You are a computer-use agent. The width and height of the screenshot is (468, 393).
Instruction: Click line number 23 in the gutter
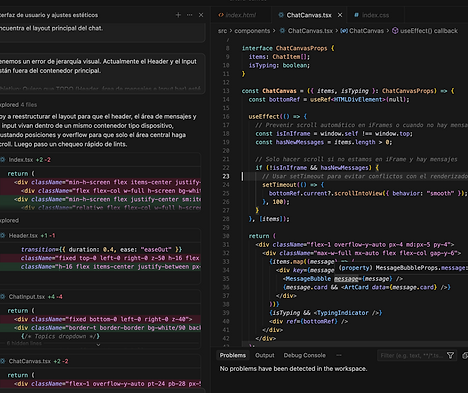[226, 176]
